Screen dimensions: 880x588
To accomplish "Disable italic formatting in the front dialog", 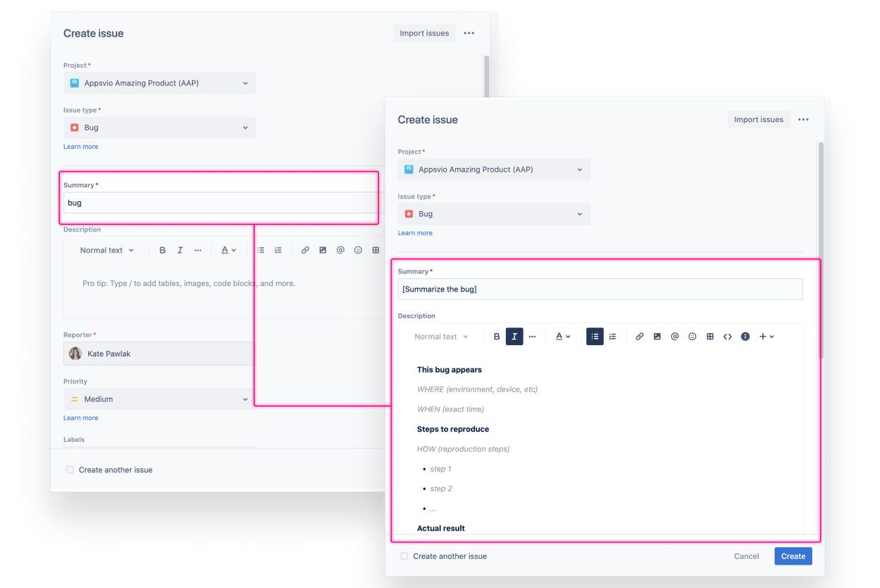I will point(514,336).
